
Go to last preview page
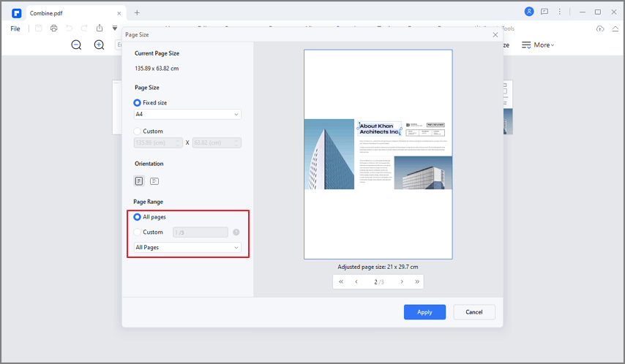point(417,281)
